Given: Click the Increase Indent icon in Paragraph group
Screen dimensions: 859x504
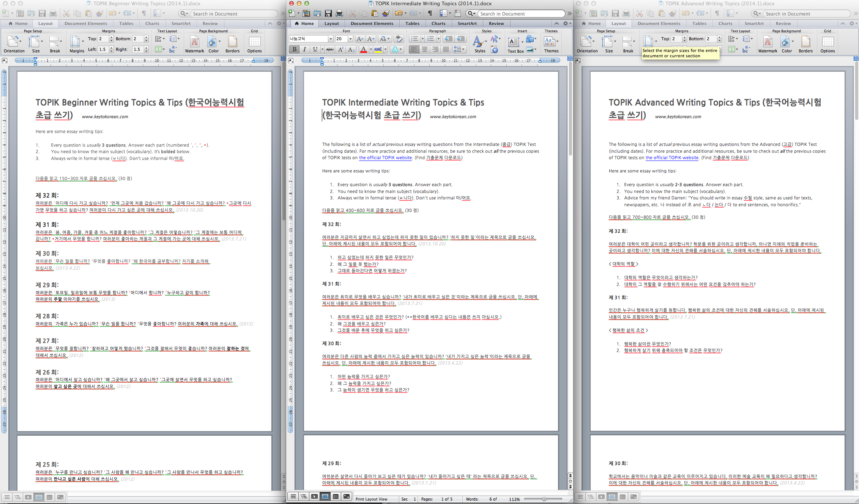Looking at the screenshot, I should 460,39.
